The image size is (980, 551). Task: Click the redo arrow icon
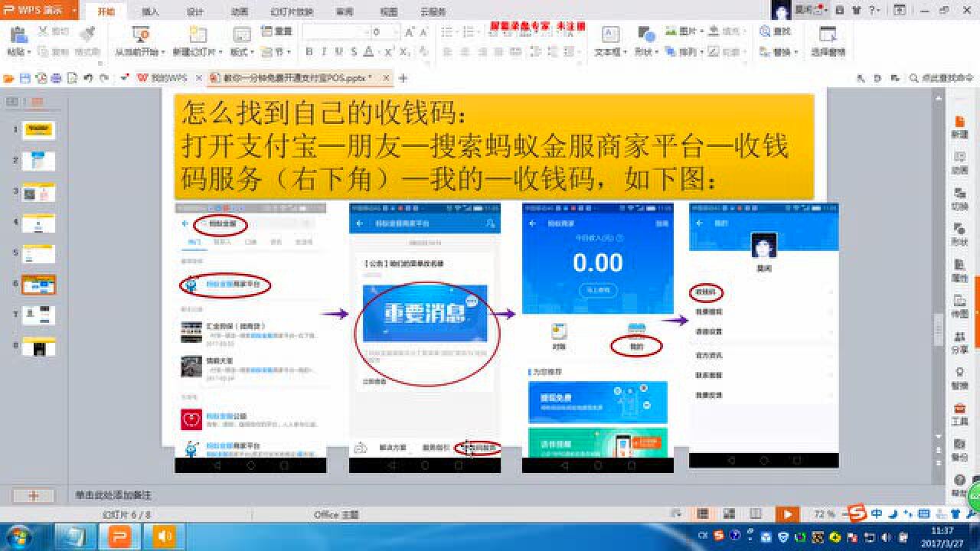click(103, 78)
